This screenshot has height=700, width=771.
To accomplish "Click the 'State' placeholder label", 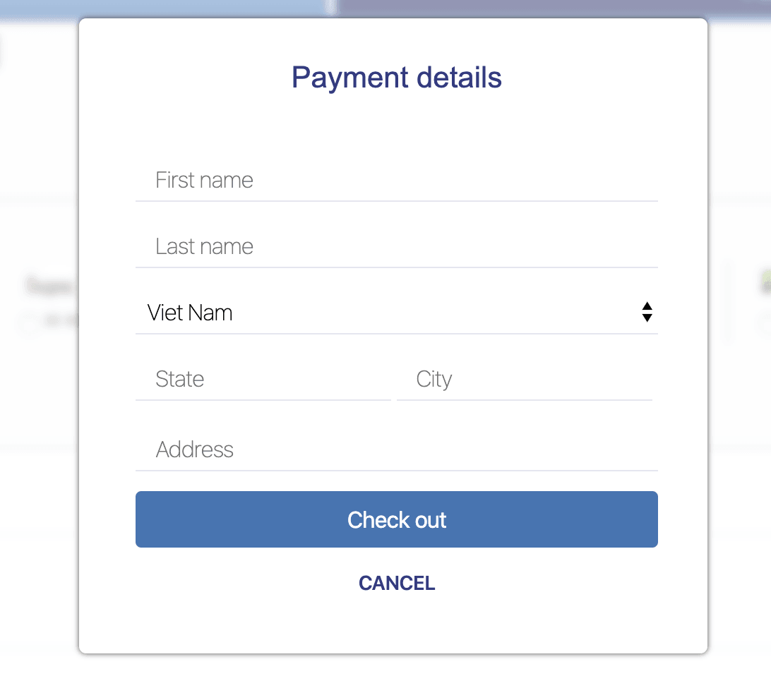I will (179, 379).
